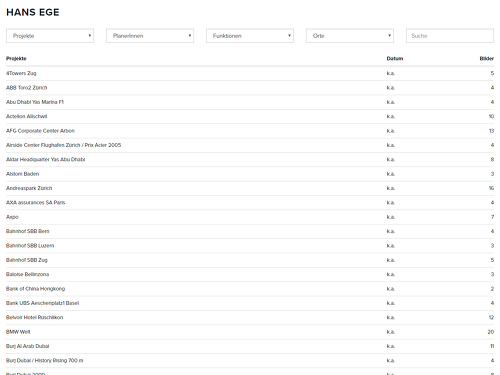Open Bank UBS Aeschenplatz1 Basel project

42,303
